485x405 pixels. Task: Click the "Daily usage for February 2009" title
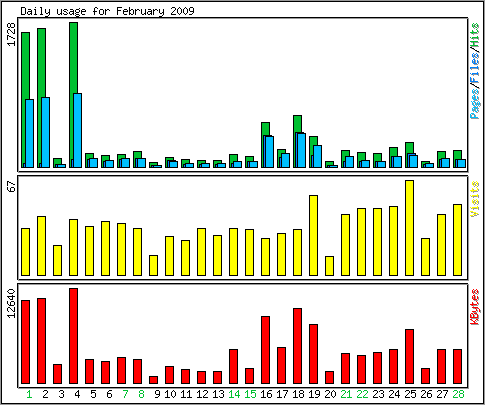(x=107, y=11)
